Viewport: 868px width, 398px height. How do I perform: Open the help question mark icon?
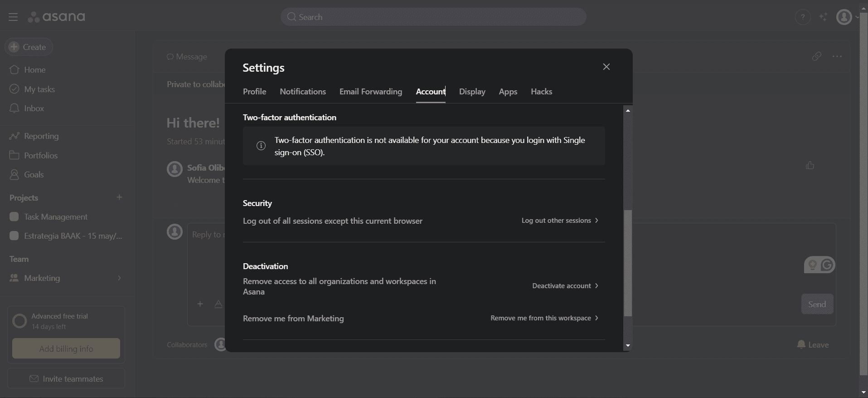(803, 17)
